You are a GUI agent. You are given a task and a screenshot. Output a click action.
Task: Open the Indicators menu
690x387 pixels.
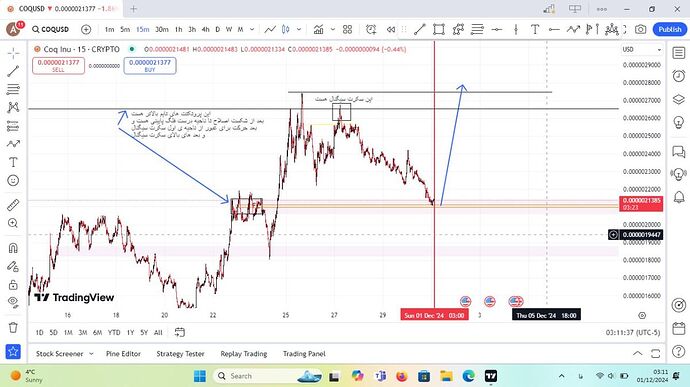tap(319, 29)
